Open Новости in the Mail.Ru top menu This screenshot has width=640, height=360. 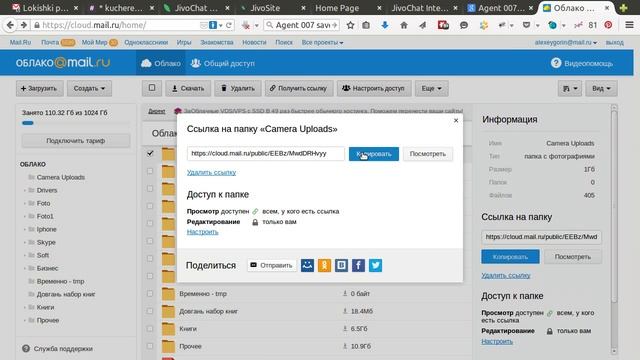pos(254,42)
